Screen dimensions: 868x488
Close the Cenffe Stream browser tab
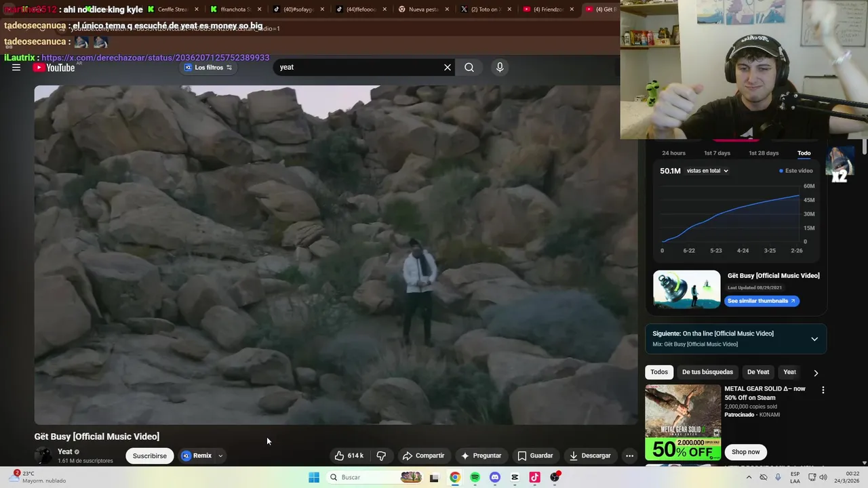[197, 9]
